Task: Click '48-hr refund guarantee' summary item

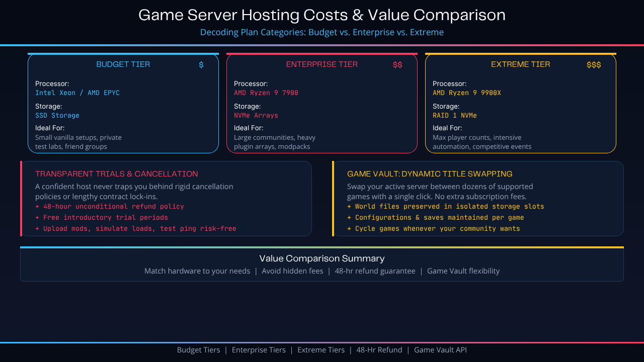Action: pos(375,271)
